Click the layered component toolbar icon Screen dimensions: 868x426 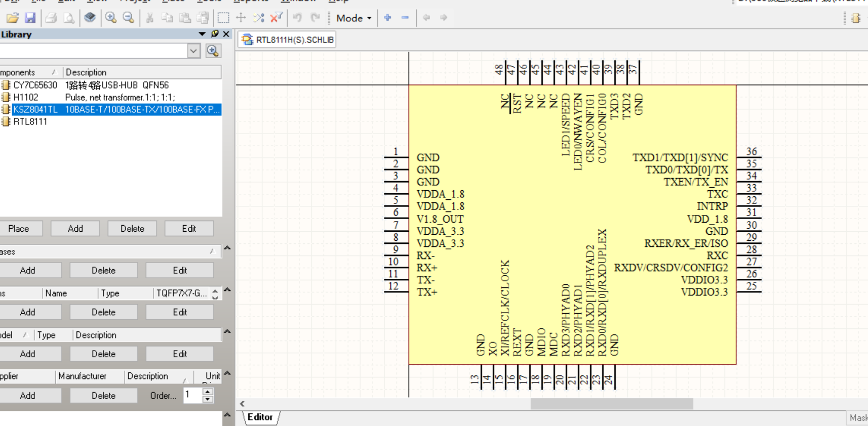coord(90,18)
